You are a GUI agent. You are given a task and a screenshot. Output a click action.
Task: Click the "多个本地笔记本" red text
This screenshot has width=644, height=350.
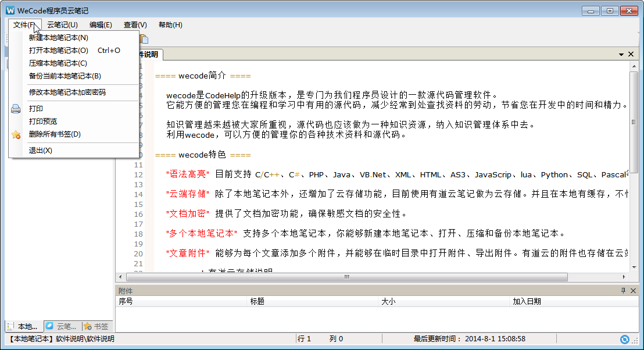click(202, 234)
